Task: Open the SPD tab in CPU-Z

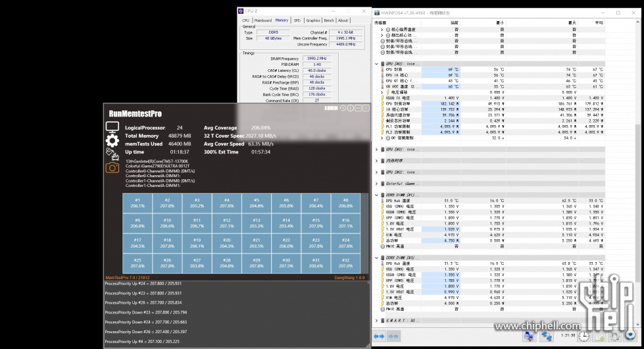Action: click(x=297, y=20)
